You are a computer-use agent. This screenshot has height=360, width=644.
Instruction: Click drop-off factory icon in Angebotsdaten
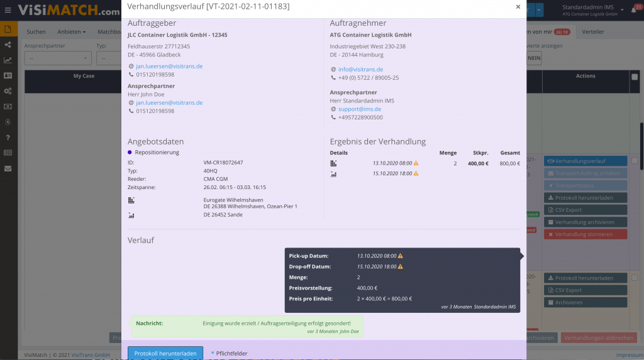click(131, 215)
